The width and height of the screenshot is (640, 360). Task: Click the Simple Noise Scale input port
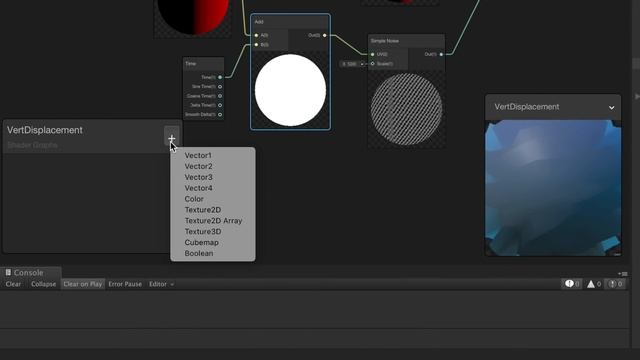(x=372, y=64)
